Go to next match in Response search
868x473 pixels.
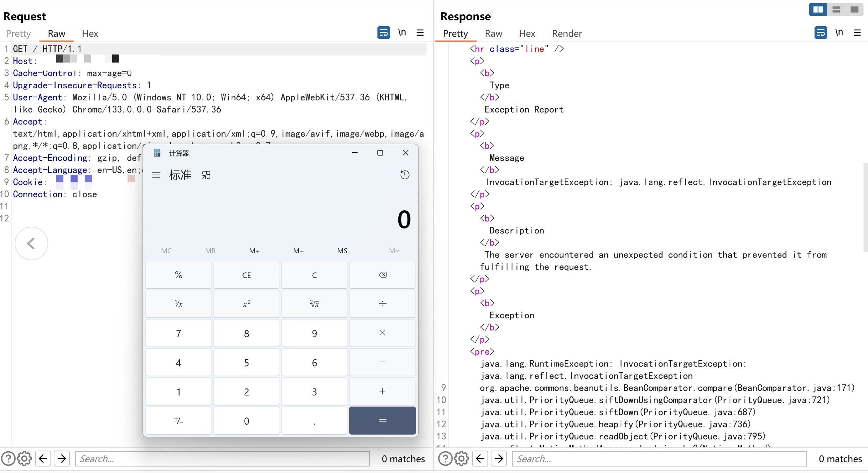tap(499, 458)
